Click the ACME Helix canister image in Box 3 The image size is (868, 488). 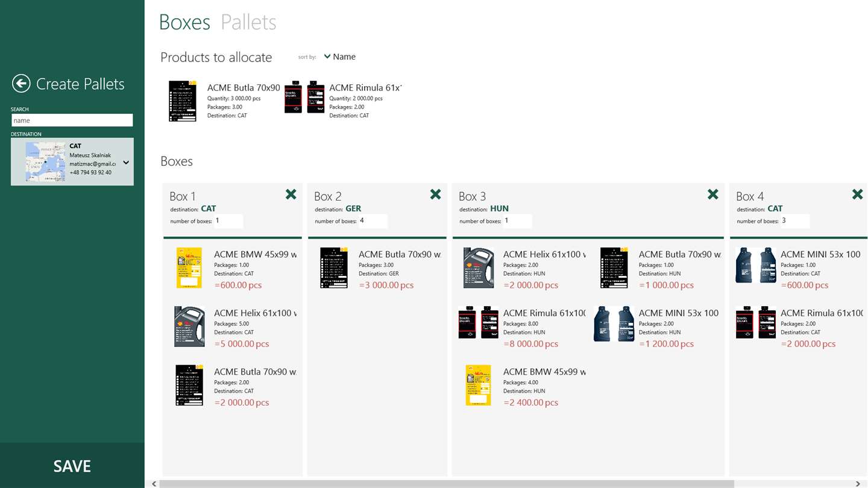pos(479,268)
